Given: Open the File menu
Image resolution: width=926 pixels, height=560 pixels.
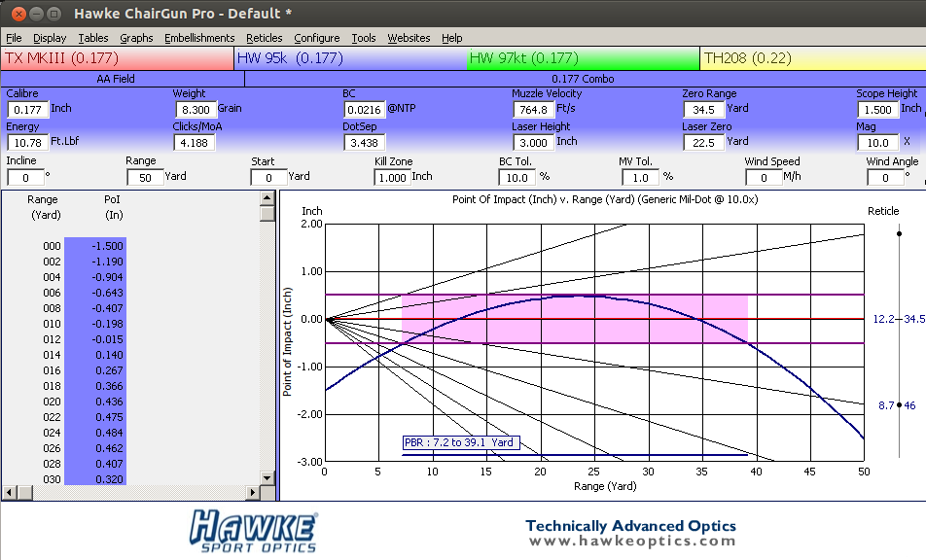Looking at the screenshot, I should [14, 38].
